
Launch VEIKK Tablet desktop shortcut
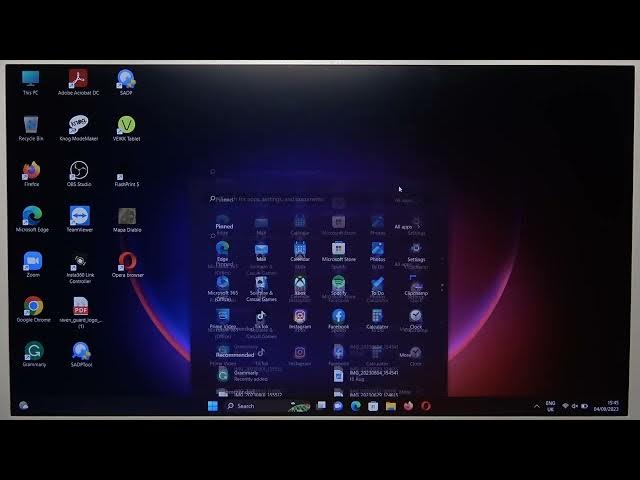coord(127,128)
